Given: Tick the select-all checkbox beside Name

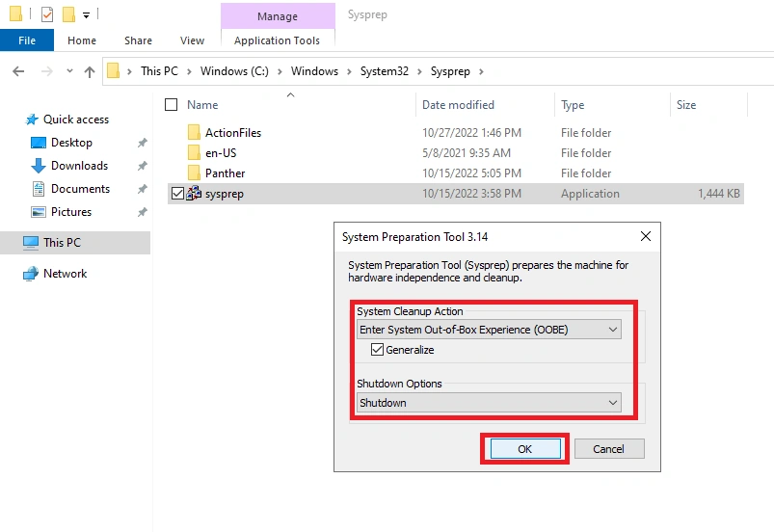Looking at the screenshot, I should (x=171, y=105).
